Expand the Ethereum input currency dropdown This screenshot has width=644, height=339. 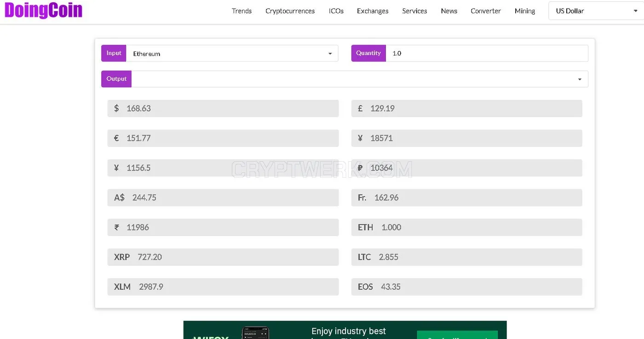pyautogui.click(x=232, y=53)
